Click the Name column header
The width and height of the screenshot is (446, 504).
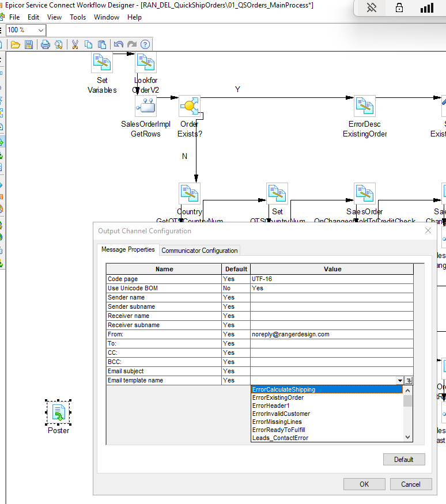point(164,269)
